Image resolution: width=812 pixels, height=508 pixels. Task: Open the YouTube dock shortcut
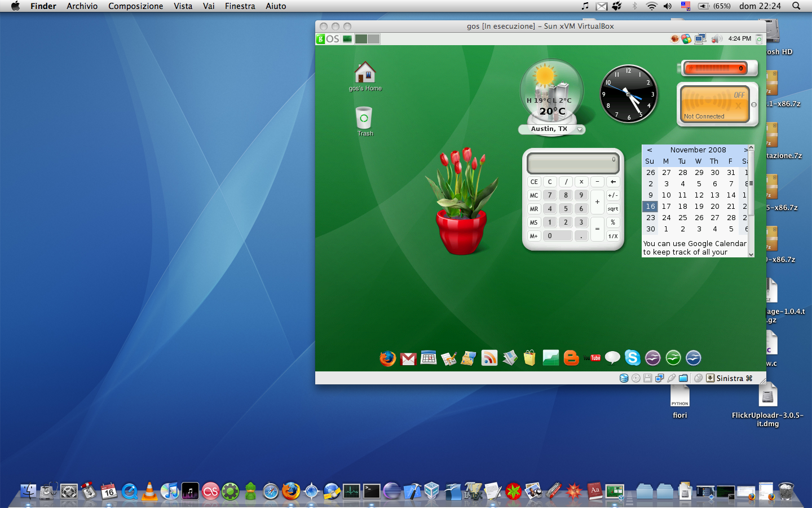[595, 358]
